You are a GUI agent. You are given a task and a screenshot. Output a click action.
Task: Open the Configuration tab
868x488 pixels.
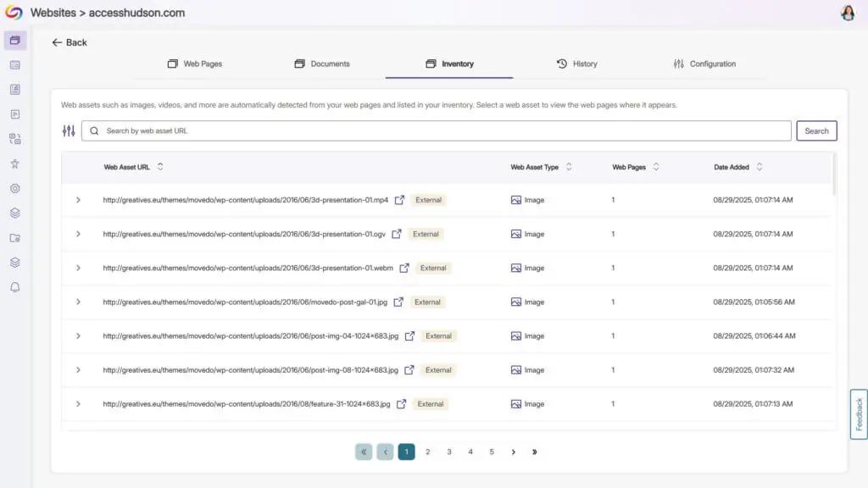click(x=704, y=64)
